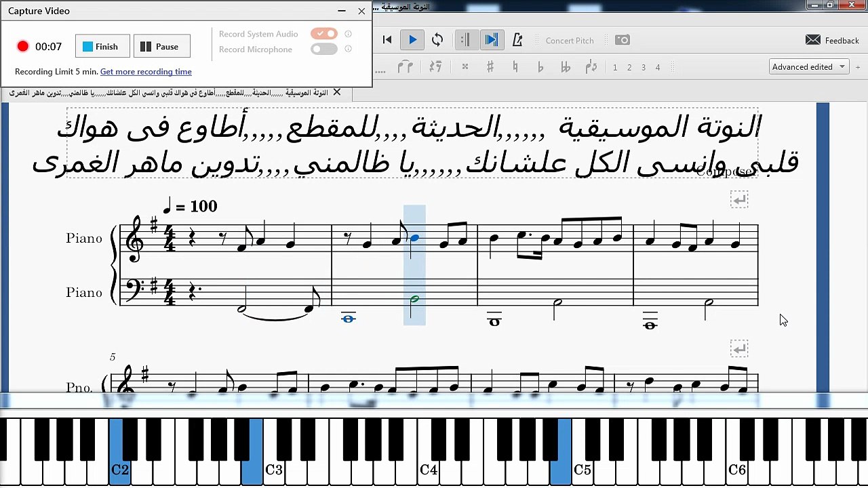868x488 pixels.
Task: Minimize the MuseScore main window
Action: click(815, 5)
